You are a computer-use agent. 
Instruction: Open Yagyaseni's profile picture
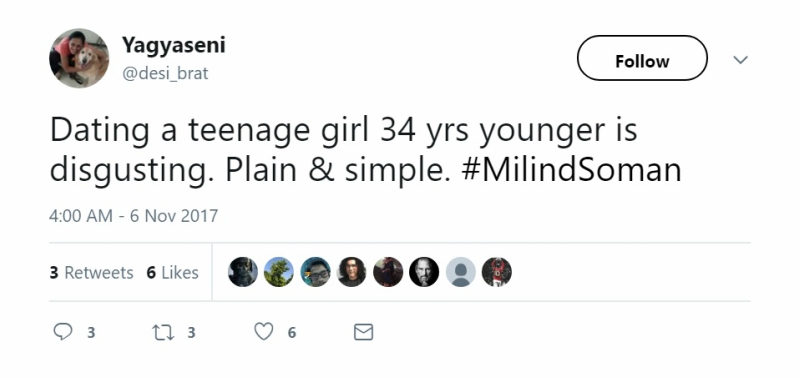pos(79,58)
